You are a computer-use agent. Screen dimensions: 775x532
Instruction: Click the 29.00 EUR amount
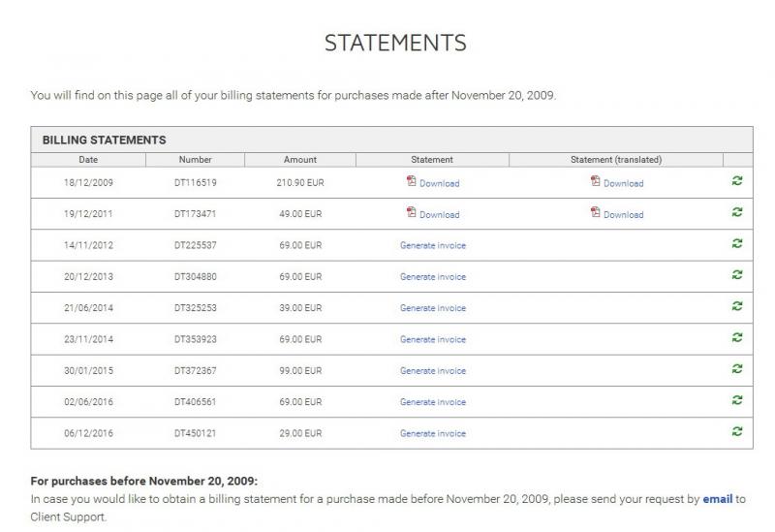click(300, 433)
